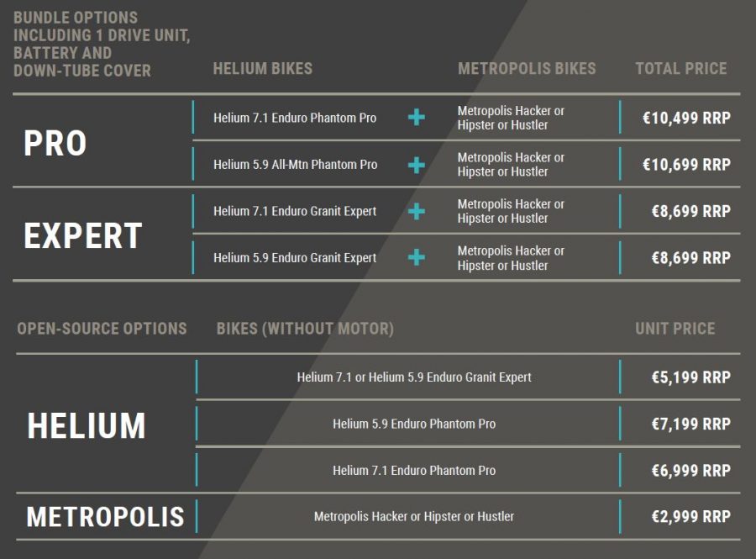This screenshot has width=756, height=559.
Task: Click the TOTAL PRICE column header
Action: coord(680,68)
